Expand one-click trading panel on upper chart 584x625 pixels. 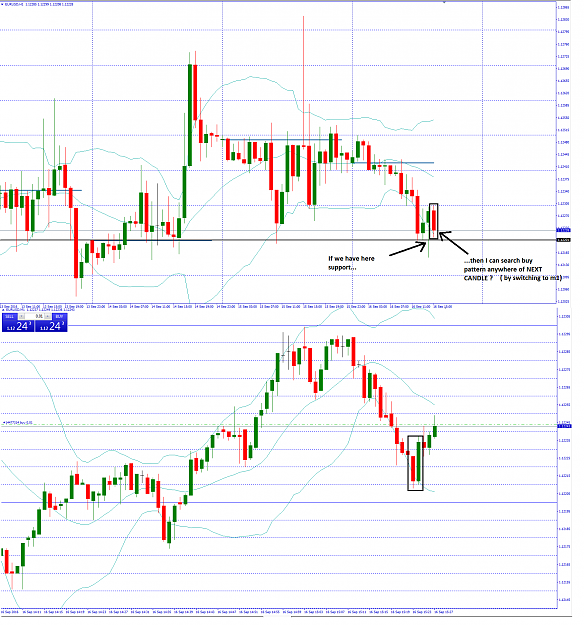coord(2,4)
